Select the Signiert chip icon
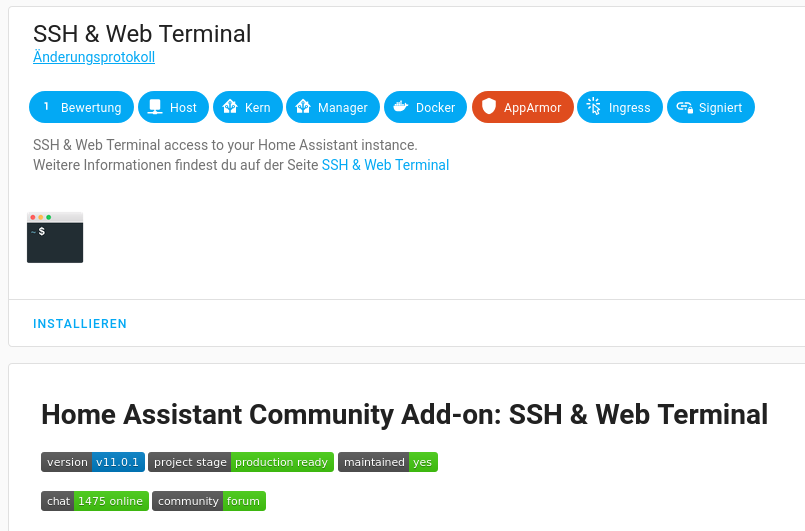805x531 pixels. pyautogui.click(x=684, y=107)
